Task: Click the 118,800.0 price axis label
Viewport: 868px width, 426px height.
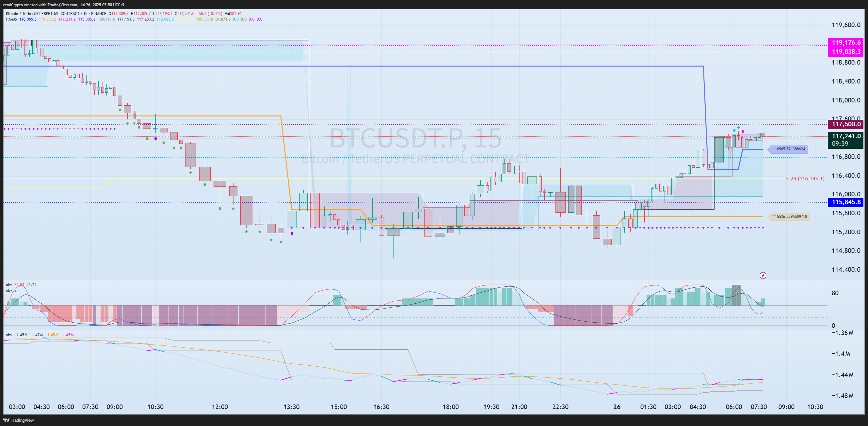Action: click(x=846, y=63)
